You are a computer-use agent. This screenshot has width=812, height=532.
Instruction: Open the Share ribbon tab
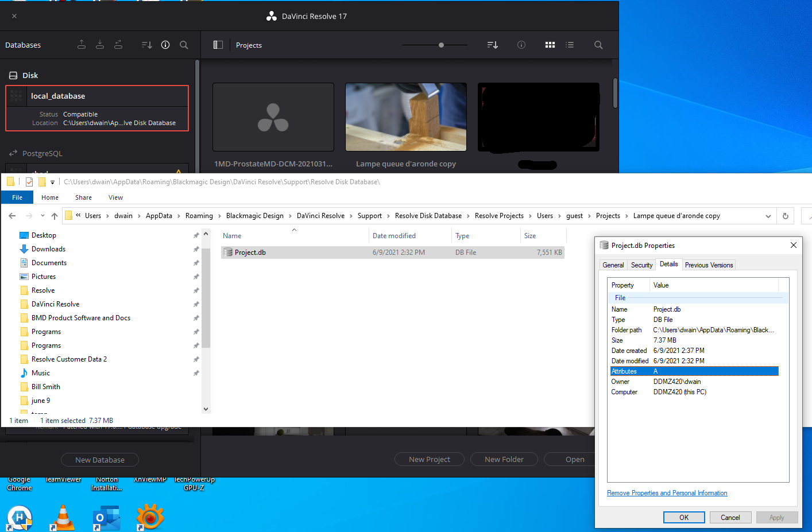pos(83,197)
